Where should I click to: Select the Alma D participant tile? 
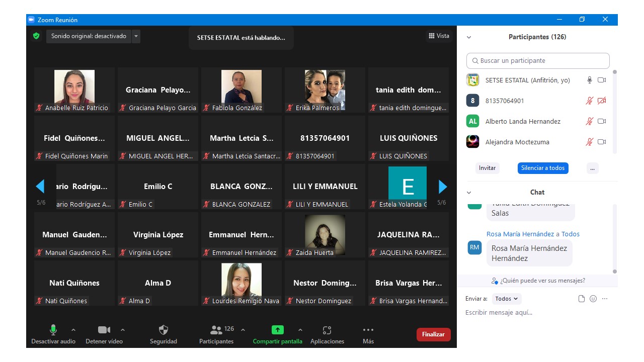158,283
